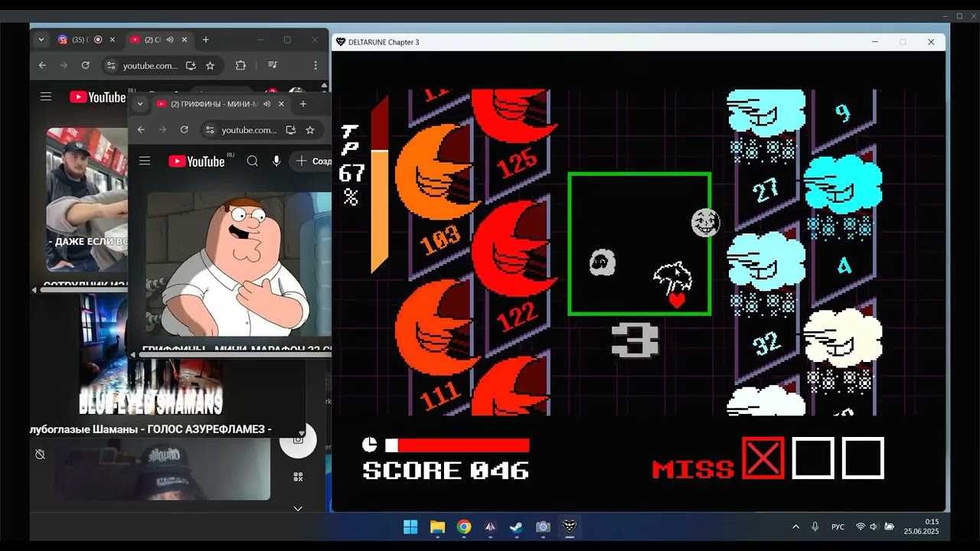Open network settings from system tray
This screenshot has width=980, height=551.
click(861, 527)
